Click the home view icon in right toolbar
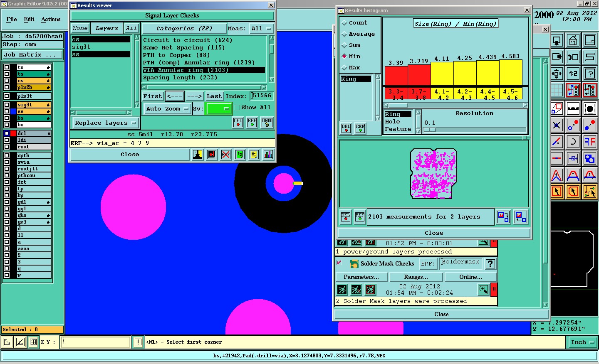This screenshot has height=364, width=599. click(x=573, y=40)
